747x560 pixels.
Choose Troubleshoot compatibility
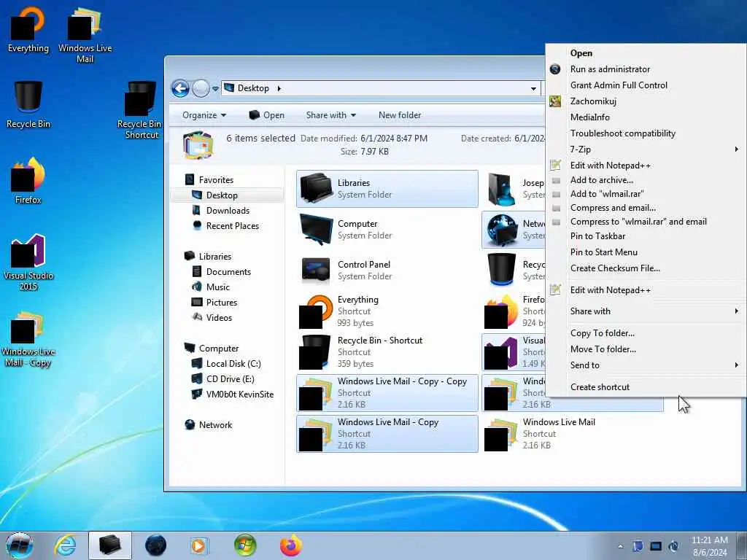647,134
